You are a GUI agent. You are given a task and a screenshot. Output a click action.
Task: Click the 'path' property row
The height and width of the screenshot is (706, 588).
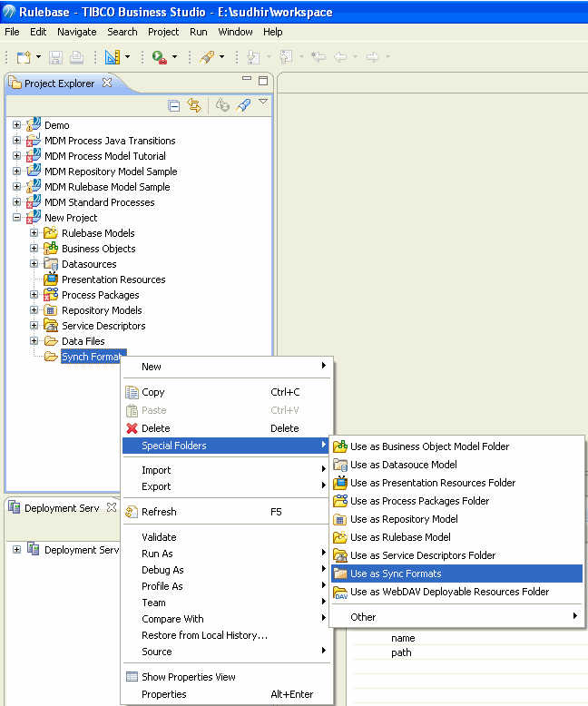click(x=470, y=652)
